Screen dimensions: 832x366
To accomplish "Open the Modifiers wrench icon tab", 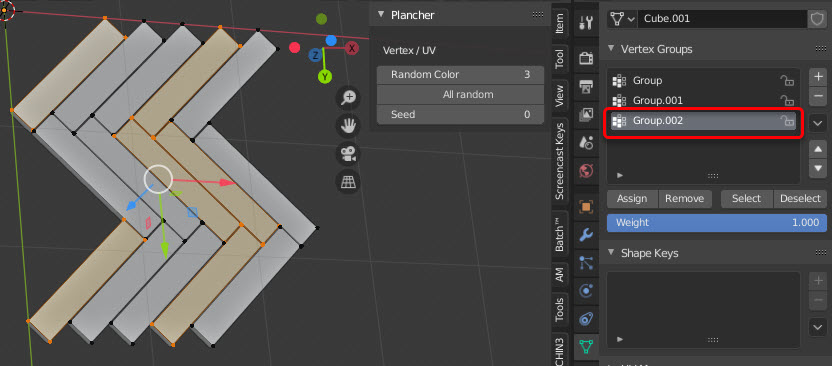I will click(586, 234).
